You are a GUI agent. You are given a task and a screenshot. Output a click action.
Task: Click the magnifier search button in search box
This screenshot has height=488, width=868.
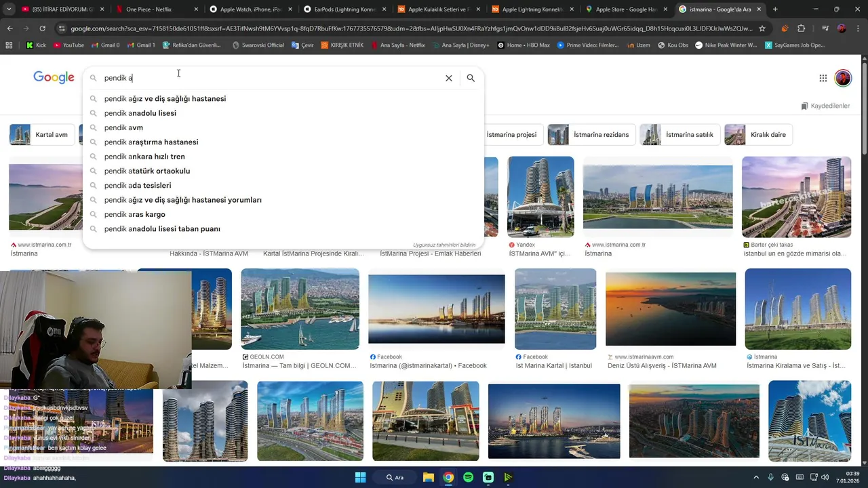[x=471, y=78]
